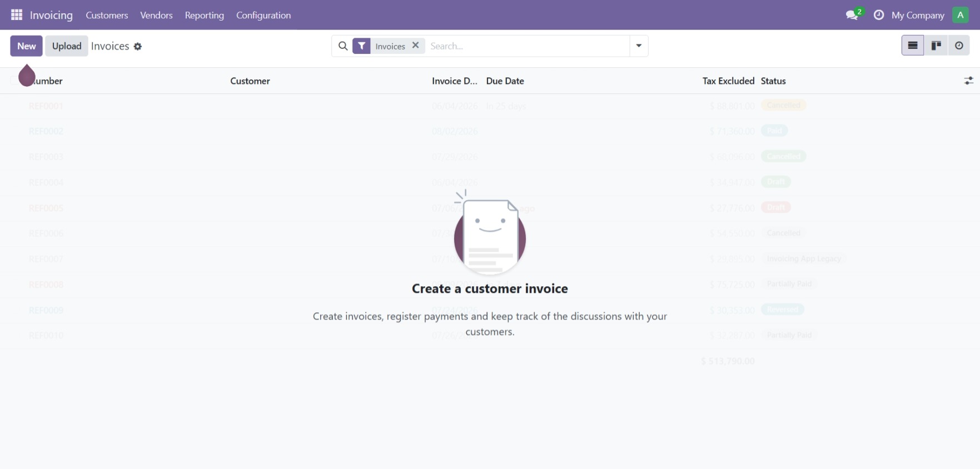Click the funnel filter icon in search facet
Image resolution: width=980 pixels, height=469 pixels.
point(361,46)
